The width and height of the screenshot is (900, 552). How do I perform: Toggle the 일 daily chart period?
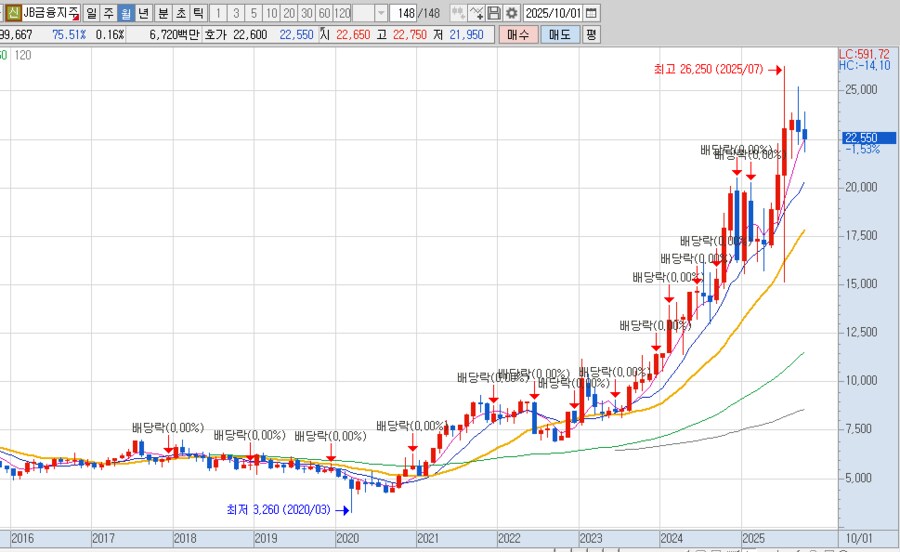pyautogui.click(x=92, y=13)
